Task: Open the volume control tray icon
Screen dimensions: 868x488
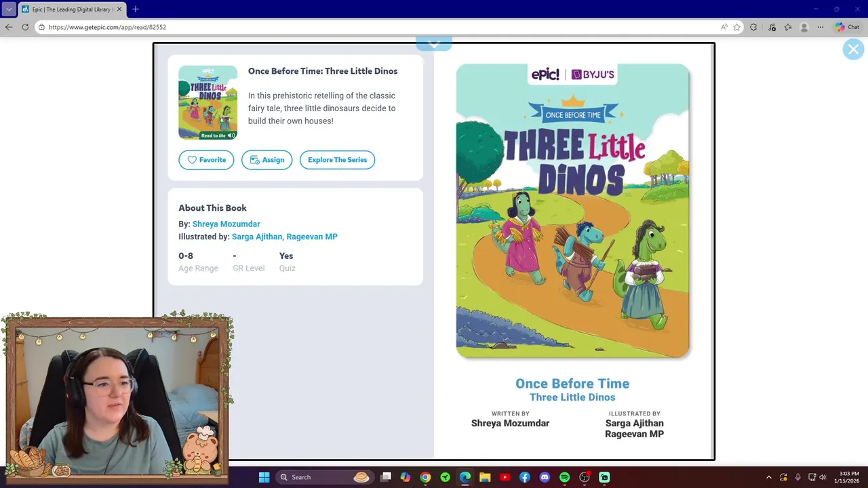Action: tap(823, 477)
